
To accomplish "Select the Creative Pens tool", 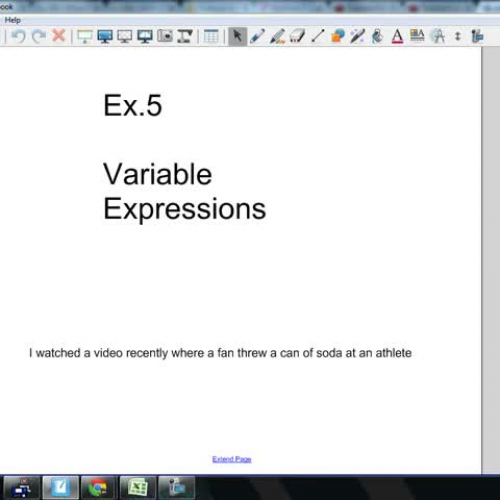I will 277,36.
